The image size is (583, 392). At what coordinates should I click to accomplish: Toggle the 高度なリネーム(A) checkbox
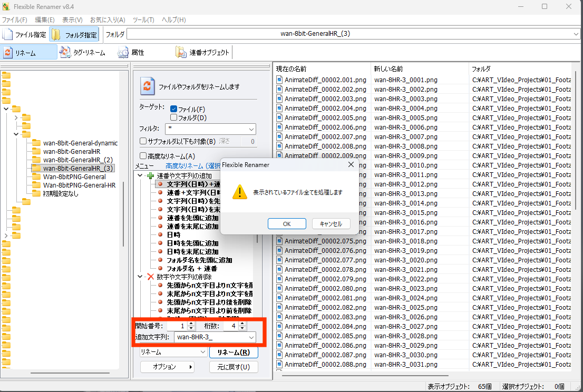pos(143,156)
